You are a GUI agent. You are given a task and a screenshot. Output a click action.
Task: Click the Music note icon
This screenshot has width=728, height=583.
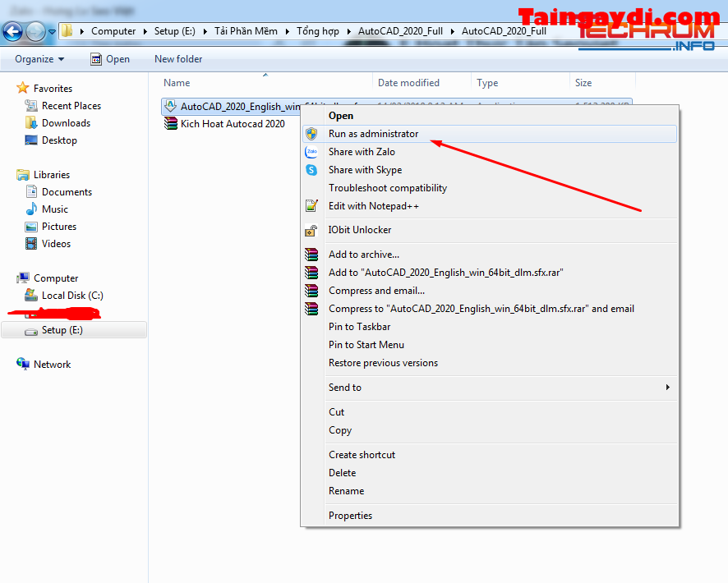pos(31,209)
